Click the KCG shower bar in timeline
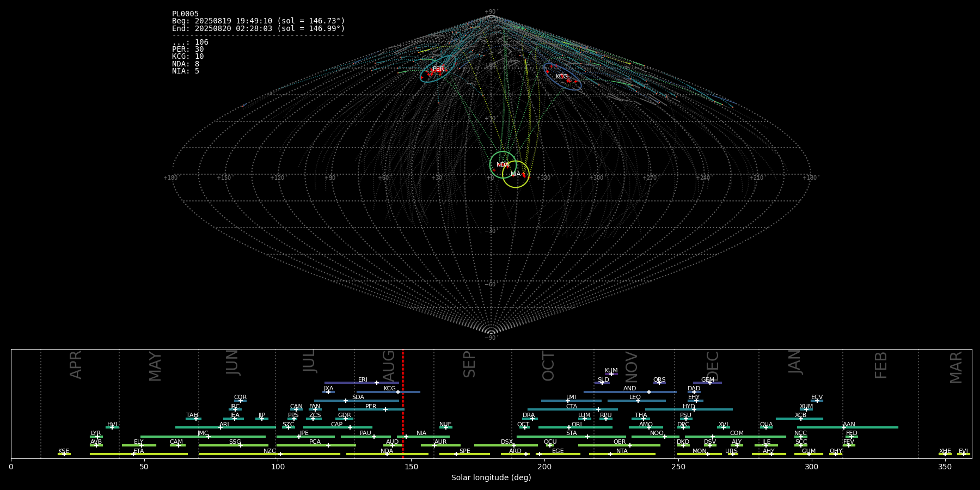The height and width of the screenshot is (490, 980). pos(388,392)
